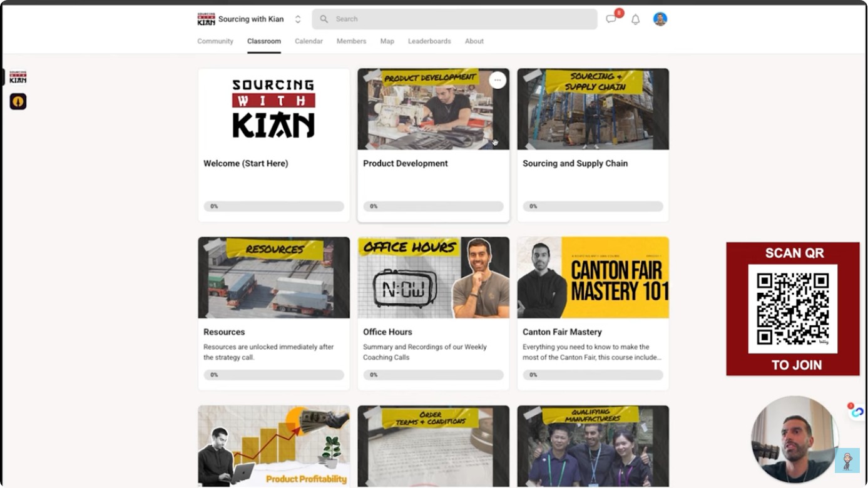Expand the community switcher chevrons
This screenshot has width=868, height=488.
coord(298,19)
